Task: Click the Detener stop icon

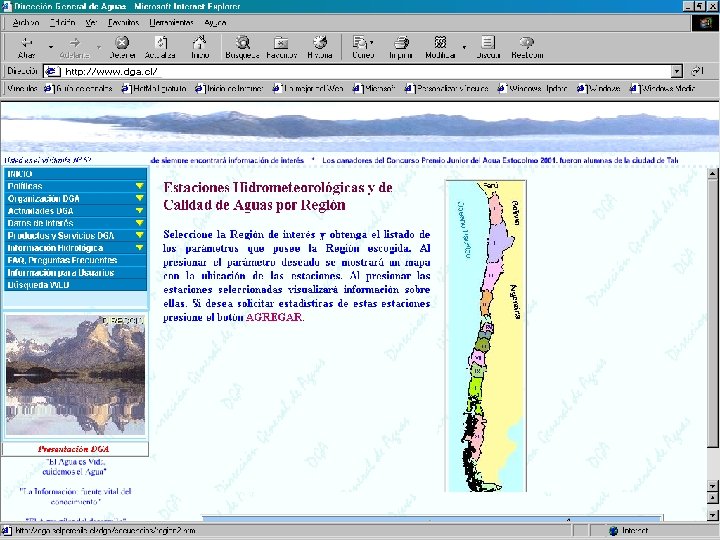Action: 122,43
